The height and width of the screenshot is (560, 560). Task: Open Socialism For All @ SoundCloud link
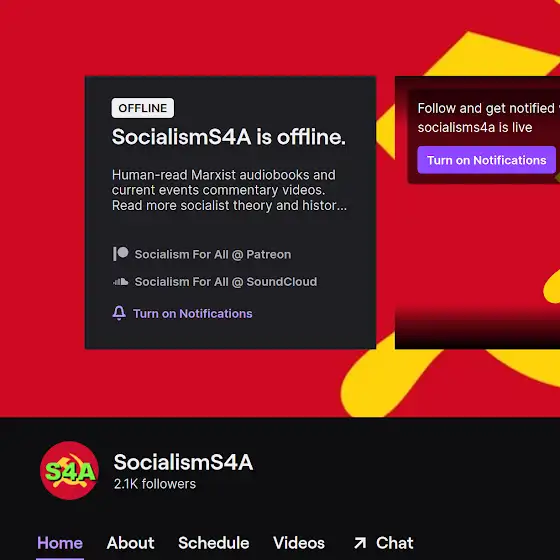pos(226,282)
